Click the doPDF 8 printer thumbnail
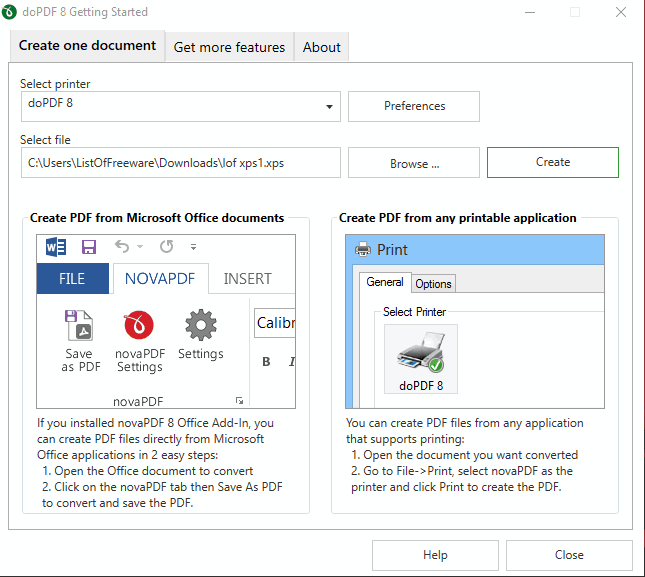The height and width of the screenshot is (577, 645). 421,359
